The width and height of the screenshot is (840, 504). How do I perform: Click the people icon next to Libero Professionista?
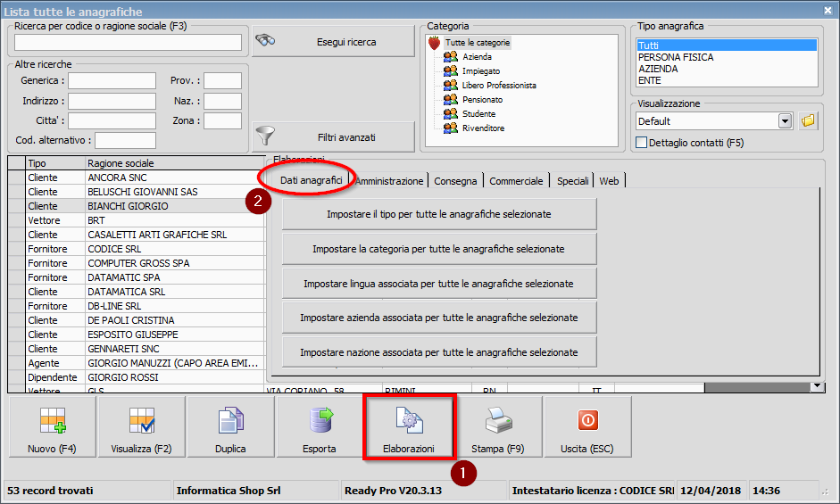tap(451, 85)
